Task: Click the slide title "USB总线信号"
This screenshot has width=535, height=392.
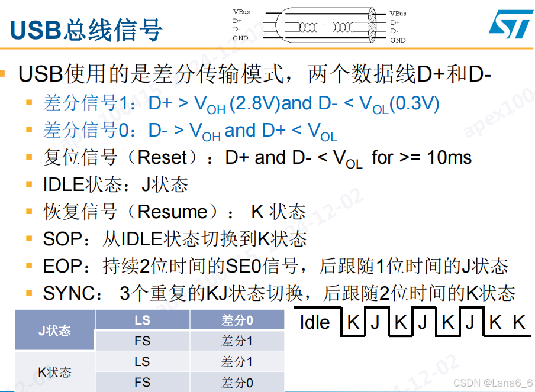Action: [86, 30]
